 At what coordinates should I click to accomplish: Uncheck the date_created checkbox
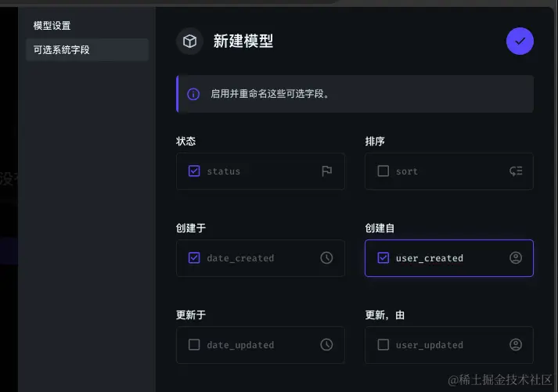point(194,258)
